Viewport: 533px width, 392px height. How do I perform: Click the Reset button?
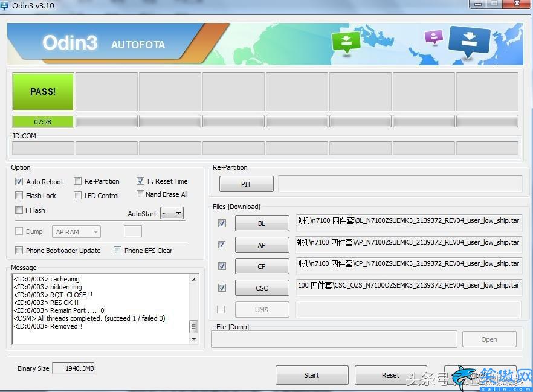click(x=390, y=375)
